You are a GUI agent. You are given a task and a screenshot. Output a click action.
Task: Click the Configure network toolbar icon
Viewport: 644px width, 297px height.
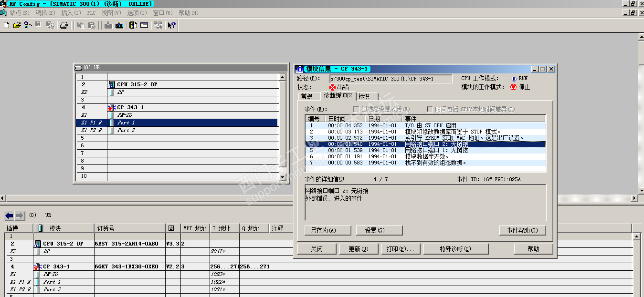pos(158,25)
